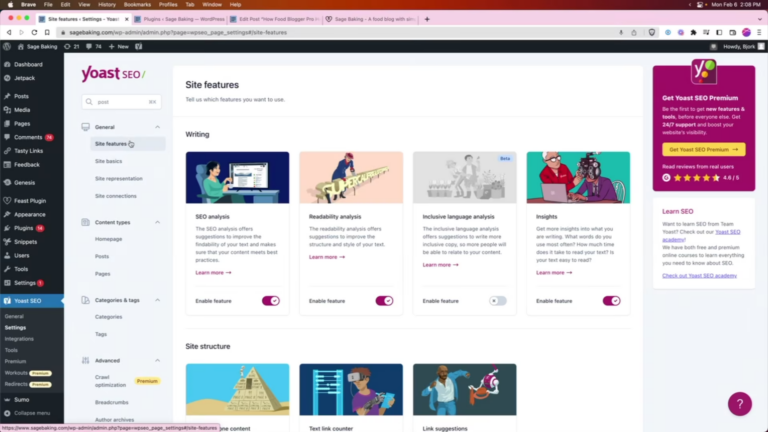768x432 pixels.
Task: Open the WordPress logo menu in admin bar
Action: pos(8,46)
